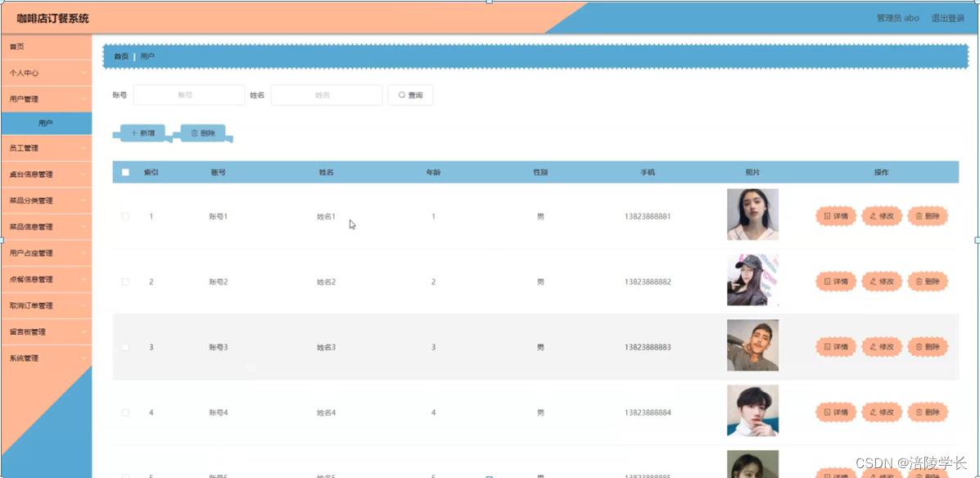Click phone number 13823888882 cell
This screenshot has width=980, height=478.
(648, 282)
